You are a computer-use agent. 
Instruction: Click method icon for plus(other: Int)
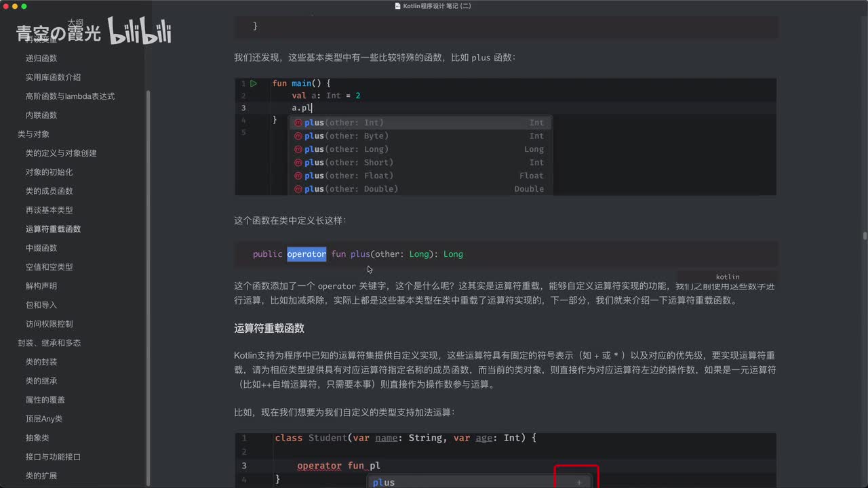(x=298, y=123)
